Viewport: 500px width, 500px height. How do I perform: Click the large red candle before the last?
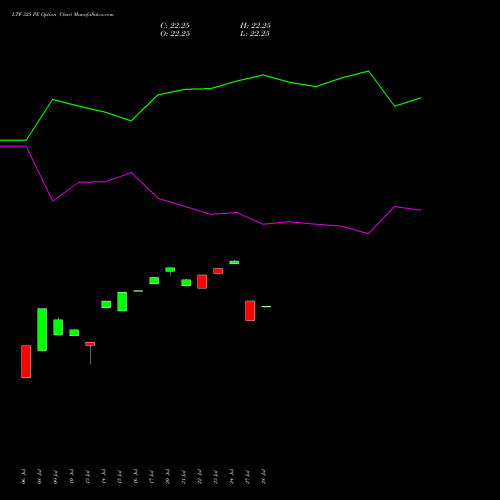point(250,311)
